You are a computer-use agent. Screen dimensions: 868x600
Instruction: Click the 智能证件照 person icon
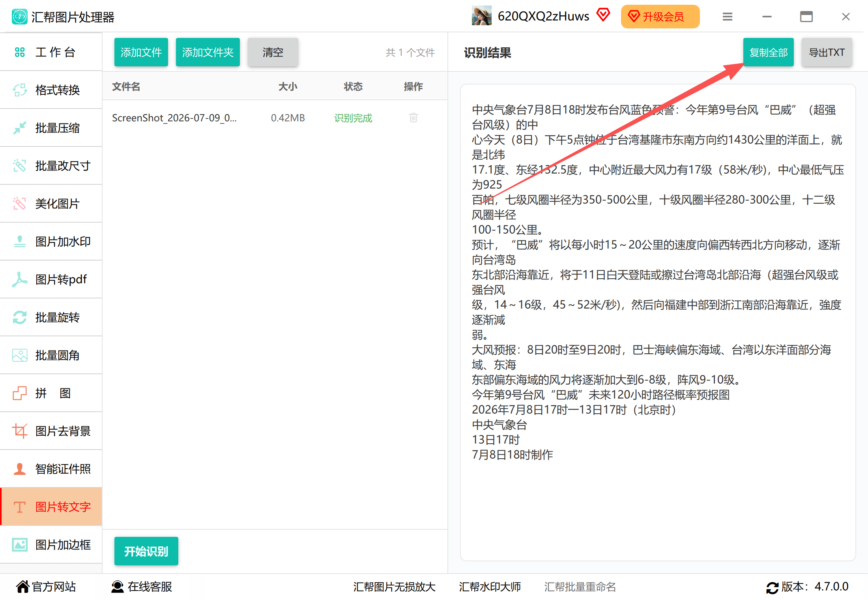click(x=20, y=469)
